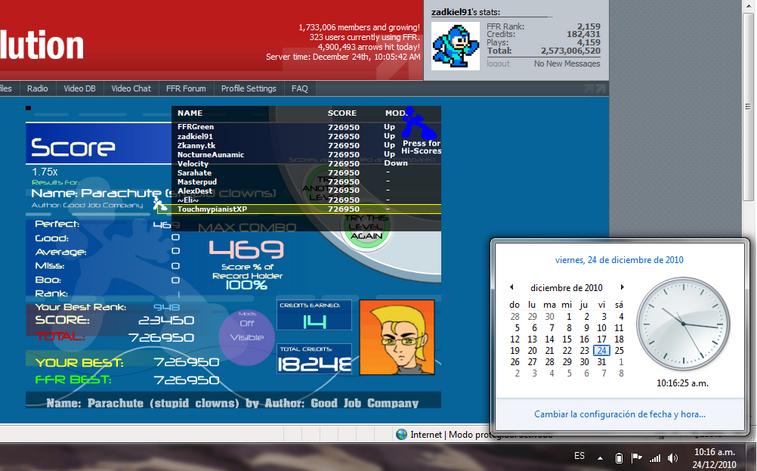
Task: Click Total Credits counter box
Action: [314, 359]
